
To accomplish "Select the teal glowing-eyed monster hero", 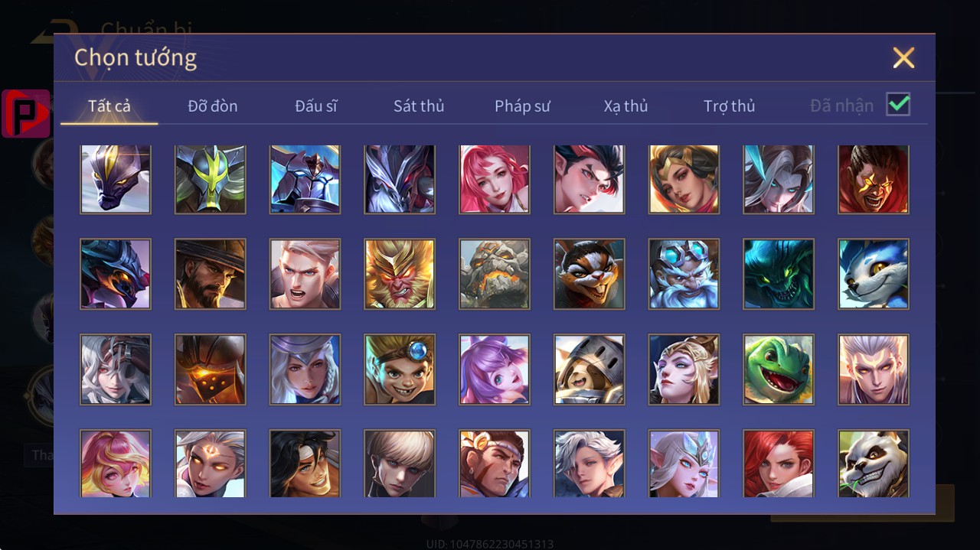I will pyautogui.click(x=779, y=274).
